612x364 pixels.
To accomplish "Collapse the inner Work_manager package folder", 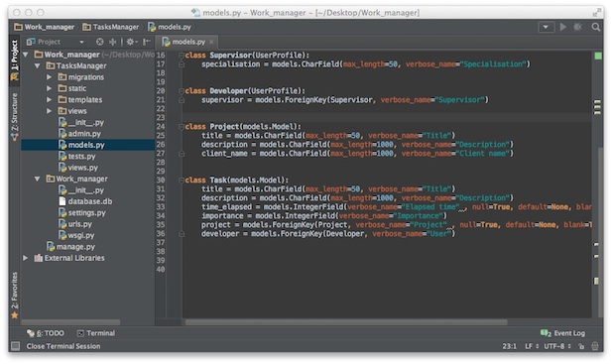I will [38, 180].
